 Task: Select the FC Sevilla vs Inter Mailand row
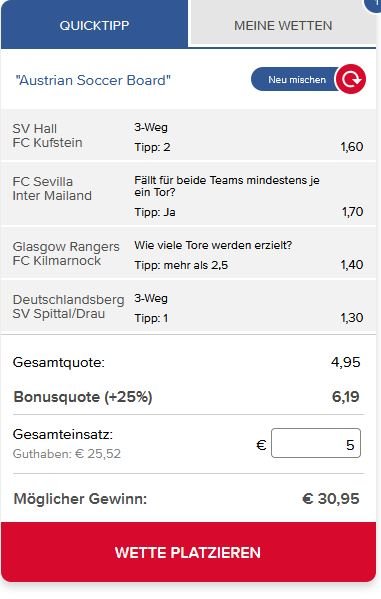click(x=188, y=195)
